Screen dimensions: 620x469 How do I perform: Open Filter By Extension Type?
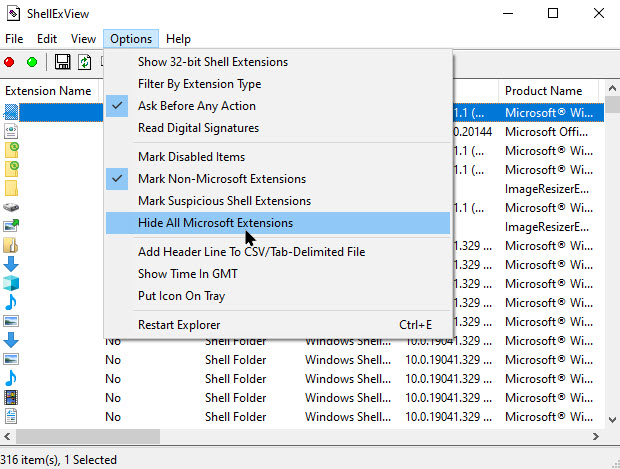pyautogui.click(x=278, y=84)
